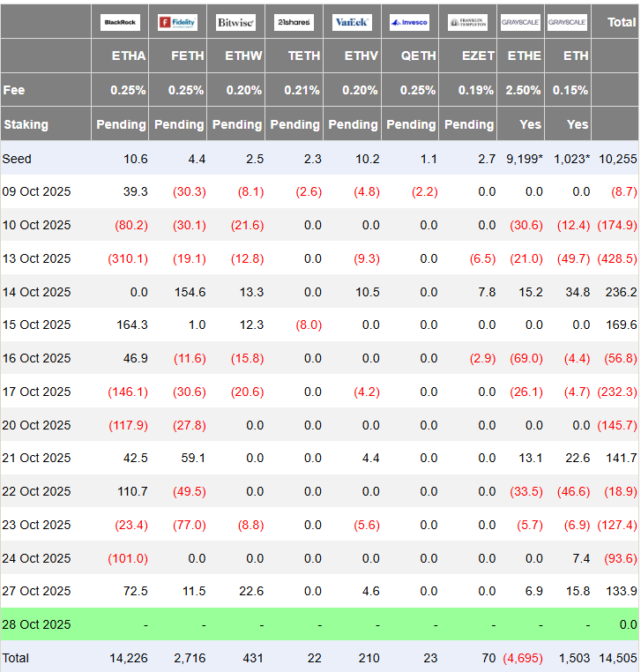Click the BlackRock logo
This screenshot has height=672, width=641.
point(120,22)
